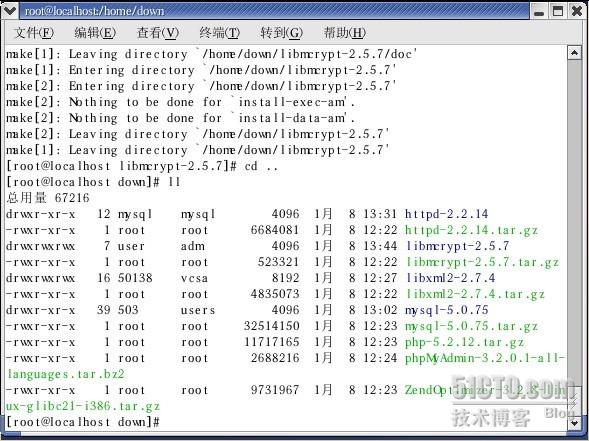Click the languages.tar.bz2 wrapped text
The width and height of the screenshot is (589, 441).
pos(65,374)
